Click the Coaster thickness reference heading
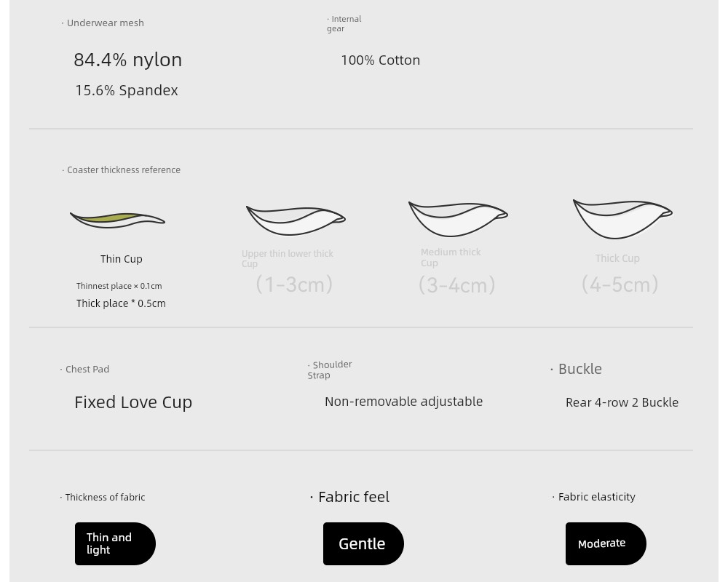Viewport: 728px width, 582px height. coord(124,170)
